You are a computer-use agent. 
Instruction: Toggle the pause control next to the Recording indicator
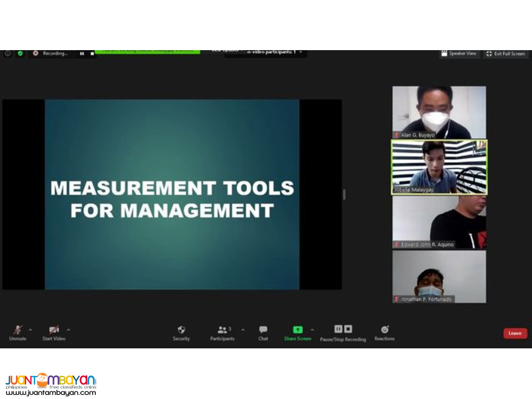[82, 54]
